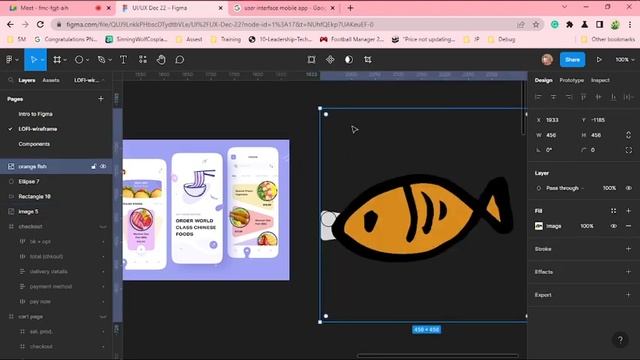Click the Align bottom icon

613,97
